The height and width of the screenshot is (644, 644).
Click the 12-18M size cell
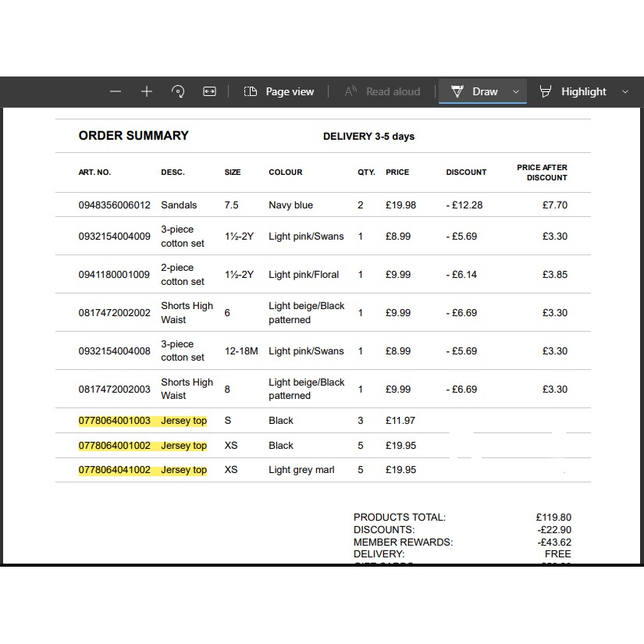click(x=241, y=350)
